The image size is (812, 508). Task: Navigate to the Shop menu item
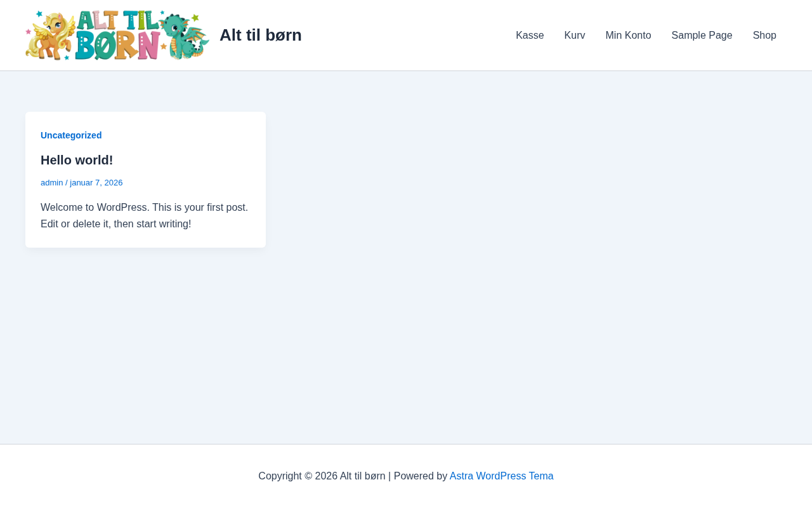pyautogui.click(x=764, y=36)
